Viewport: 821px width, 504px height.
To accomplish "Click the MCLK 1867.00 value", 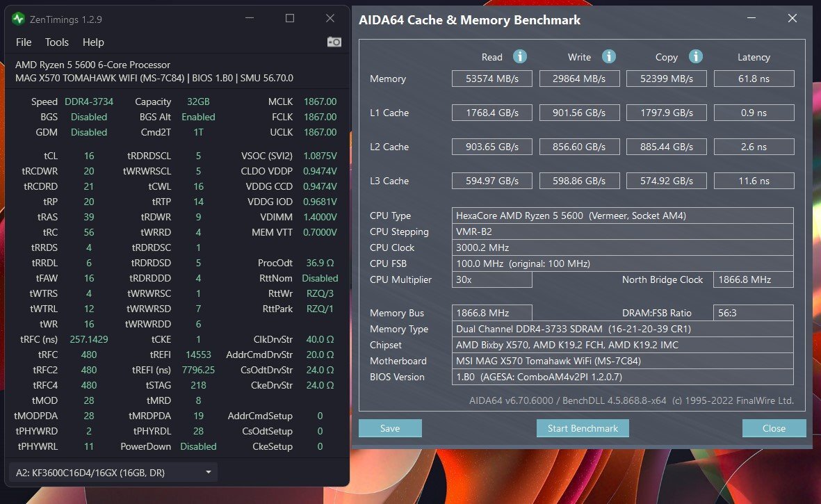I will pos(320,101).
